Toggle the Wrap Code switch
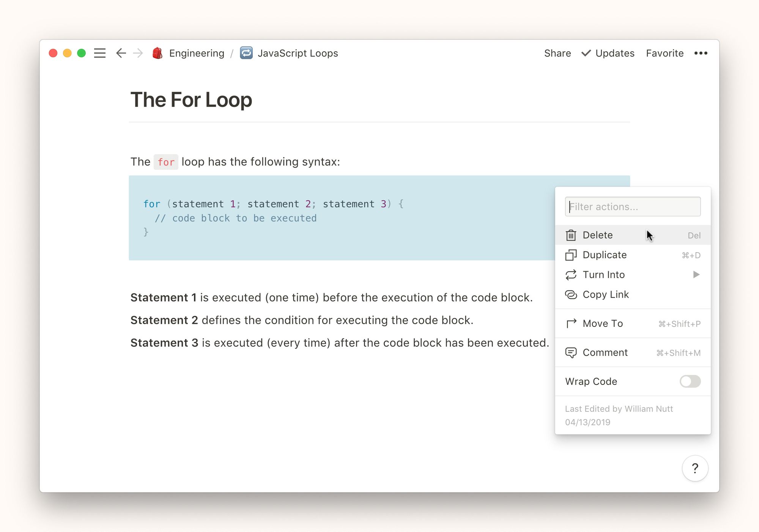This screenshot has width=759, height=532. coord(690,381)
